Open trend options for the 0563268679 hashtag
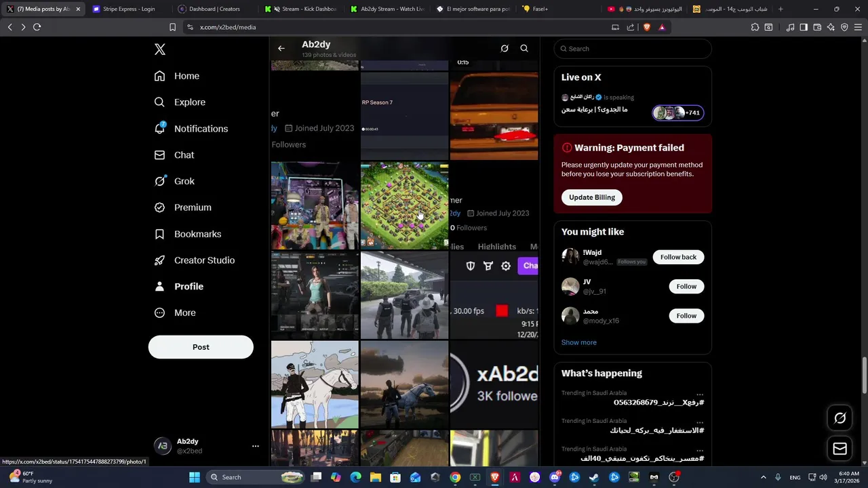Viewport: 868px width, 488px height. 700,394
